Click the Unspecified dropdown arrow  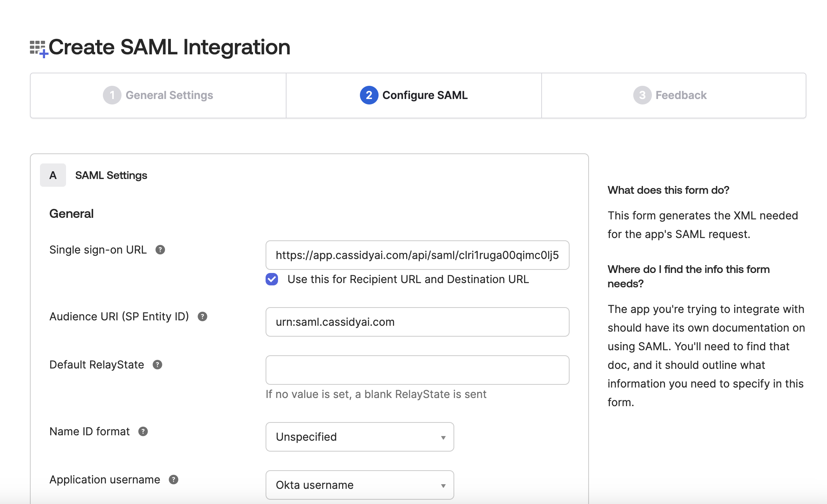coord(443,438)
